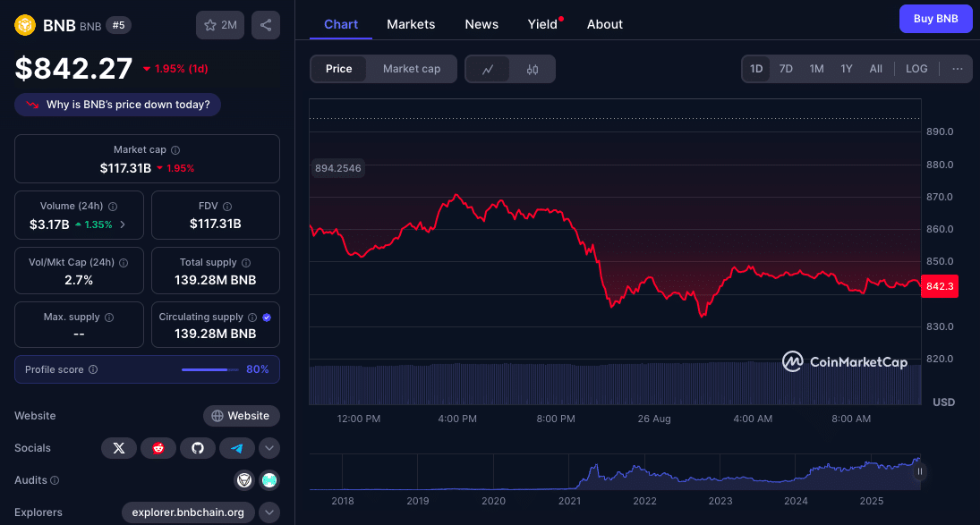The width and height of the screenshot is (980, 525).
Task: Open BNB Reddit social link
Action: [158, 447]
